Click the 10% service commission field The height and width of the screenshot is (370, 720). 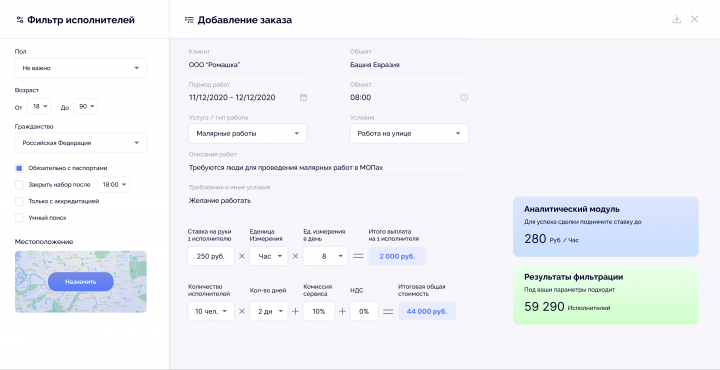coord(319,311)
